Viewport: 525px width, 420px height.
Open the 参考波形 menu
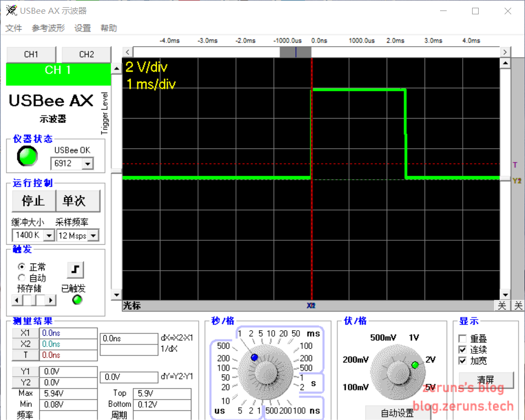tap(48, 28)
